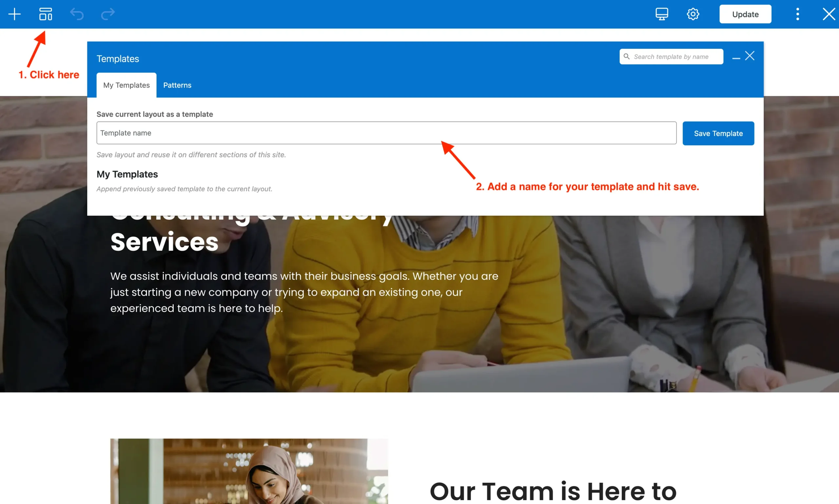
Task: Click the Update button
Action: point(745,14)
